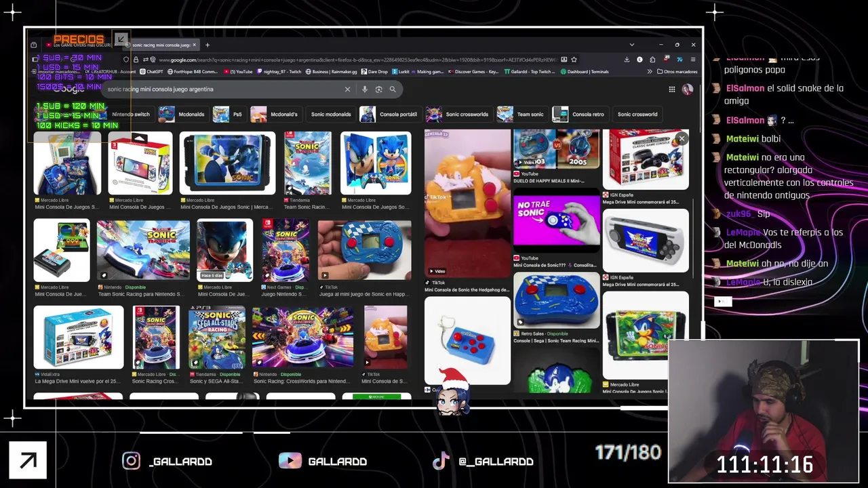This screenshot has height=488, width=868.
Task: Close the sonic racing mini consola tab
Action: click(x=194, y=45)
